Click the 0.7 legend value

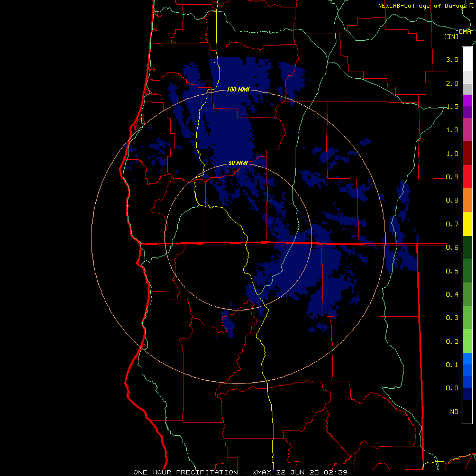point(452,224)
